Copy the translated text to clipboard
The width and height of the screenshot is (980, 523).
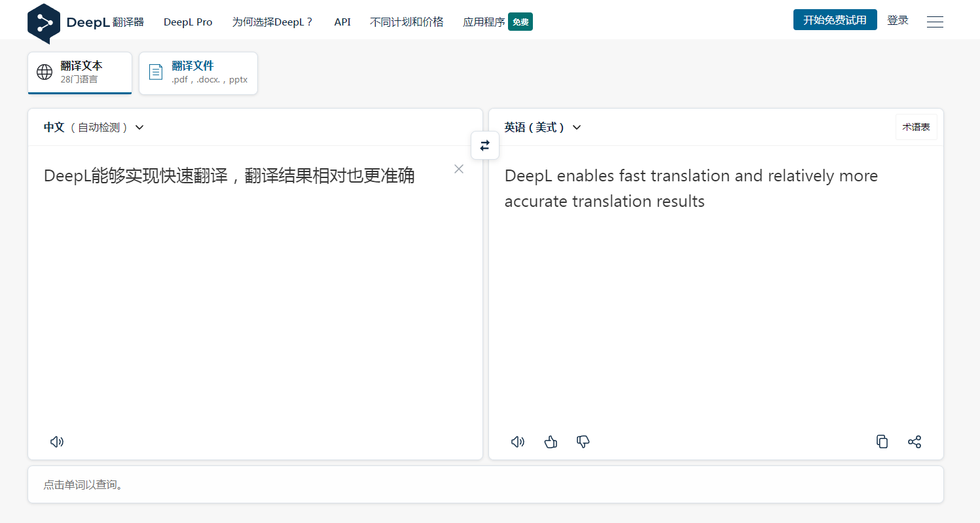(x=882, y=442)
